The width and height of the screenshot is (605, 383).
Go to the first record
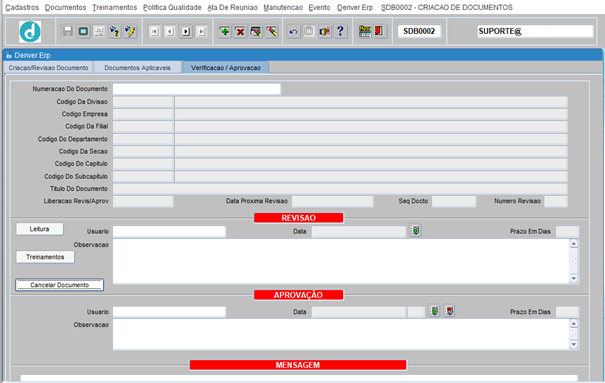(154, 31)
